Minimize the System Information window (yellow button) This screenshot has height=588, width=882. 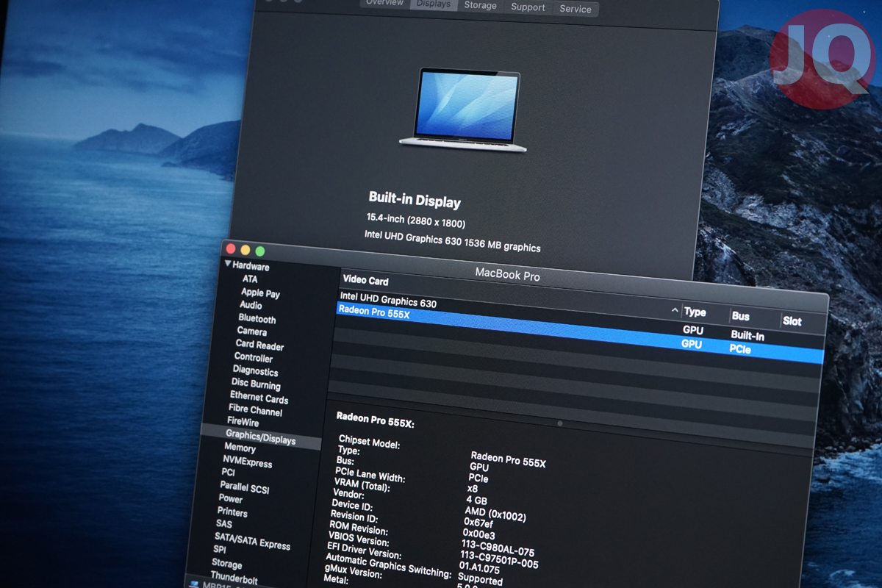click(x=245, y=250)
